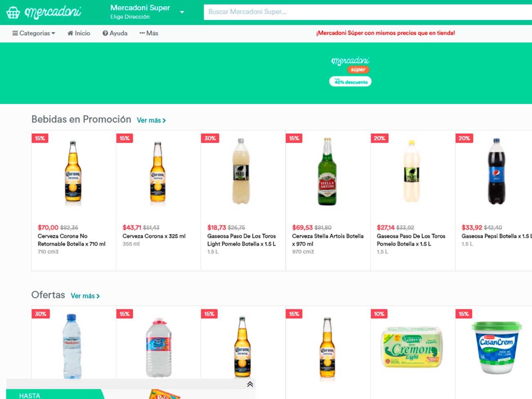The height and width of the screenshot is (399, 532).
Task: Focus the Buscar Mercadoni Super search field
Action: coord(368,12)
